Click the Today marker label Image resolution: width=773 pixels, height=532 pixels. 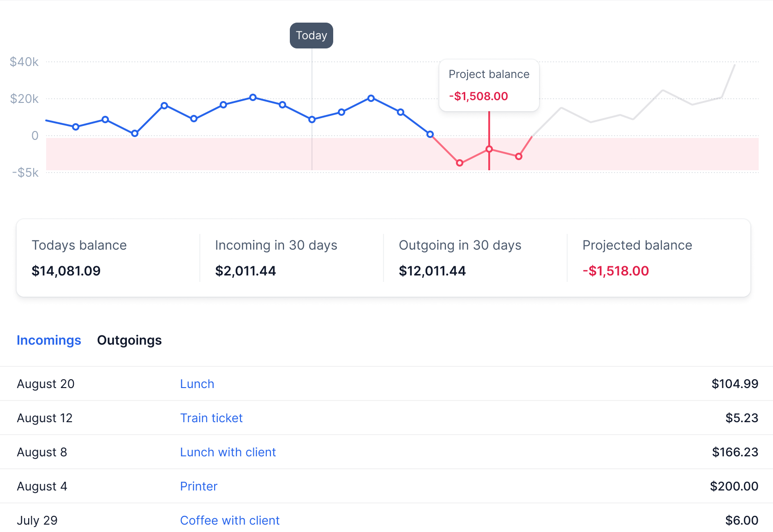pyautogui.click(x=312, y=36)
